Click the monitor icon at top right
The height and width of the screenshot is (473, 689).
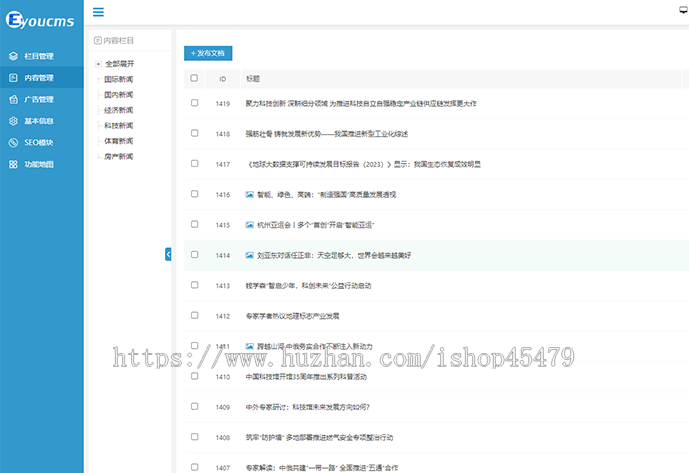[x=684, y=10]
